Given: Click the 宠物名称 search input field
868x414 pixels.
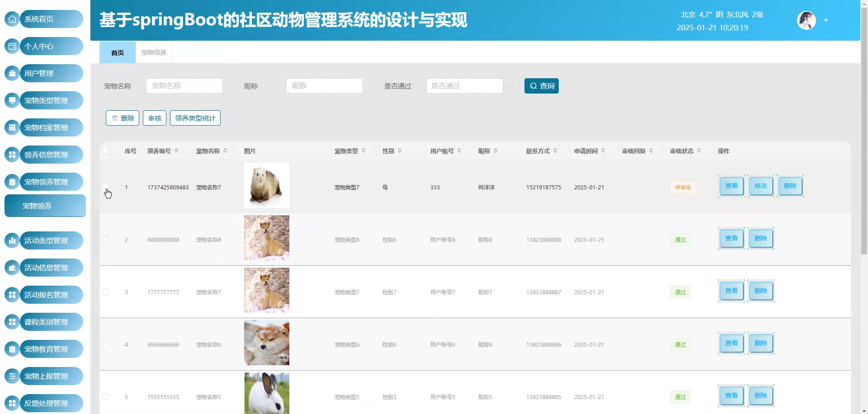Looking at the screenshot, I should 184,86.
